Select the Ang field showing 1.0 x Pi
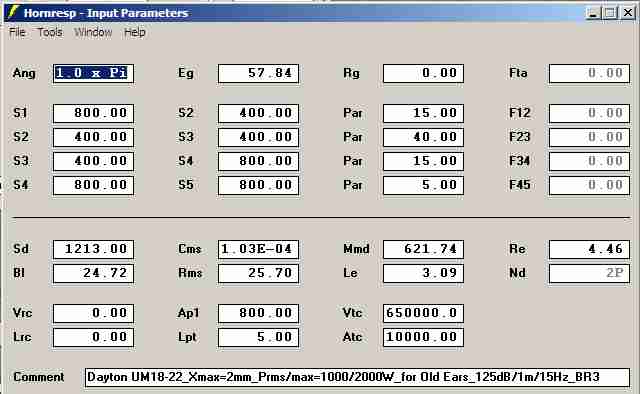Image resolution: width=640 pixels, height=394 pixels. pyautogui.click(x=93, y=73)
